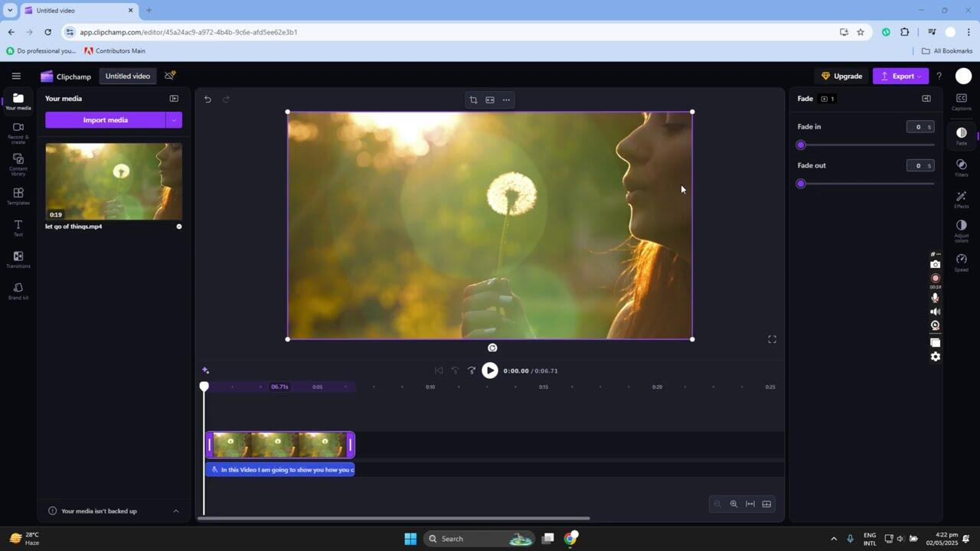Click the Fade in slider handle
This screenshot has width=980, height=551.
tap(801, 145)
